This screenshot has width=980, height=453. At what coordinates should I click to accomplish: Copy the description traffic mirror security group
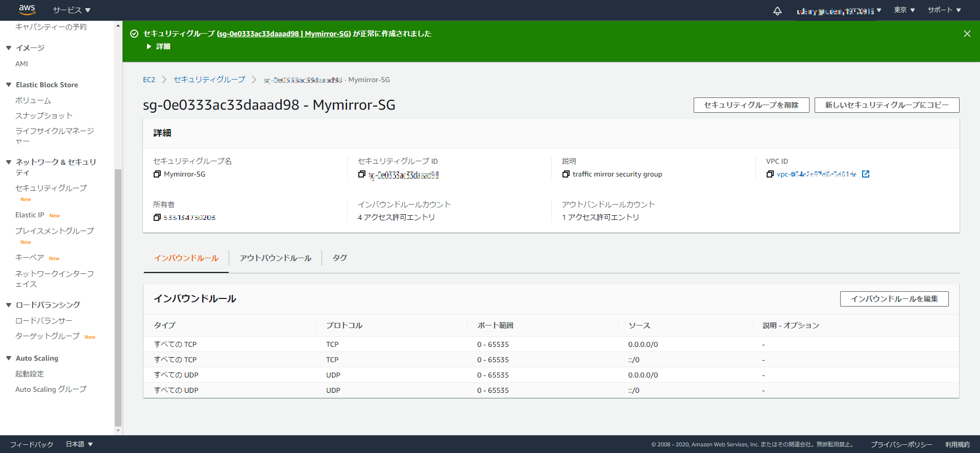[x=566, y=174]
